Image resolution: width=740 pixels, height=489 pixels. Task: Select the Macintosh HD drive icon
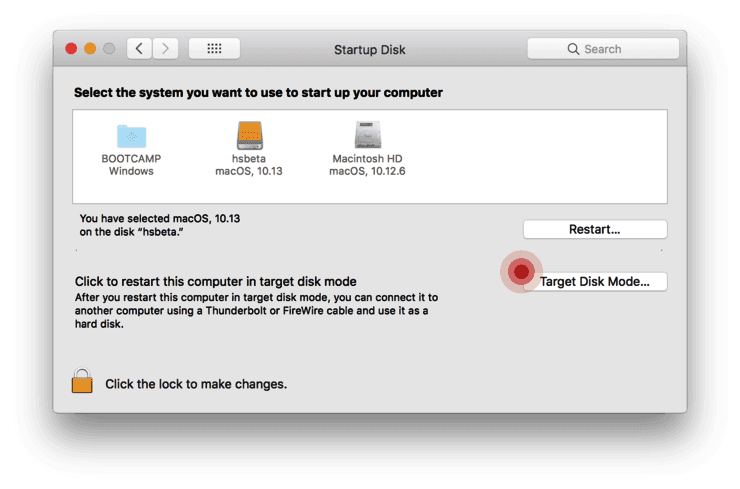point(368,135)
